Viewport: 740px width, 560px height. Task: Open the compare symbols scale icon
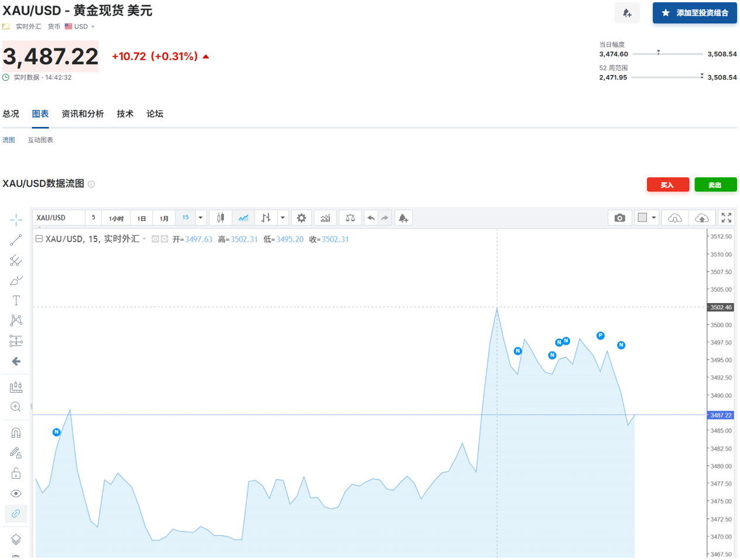[x=349, y=217]
